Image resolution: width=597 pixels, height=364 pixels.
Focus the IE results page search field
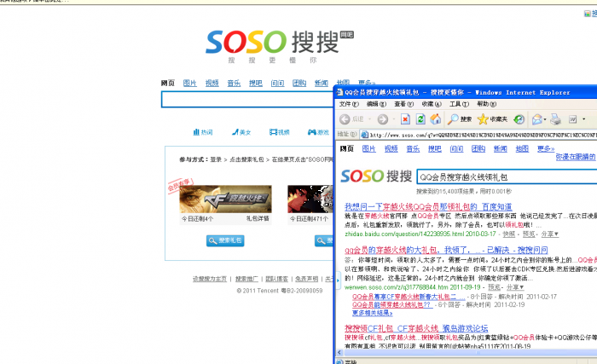(507, 177)
